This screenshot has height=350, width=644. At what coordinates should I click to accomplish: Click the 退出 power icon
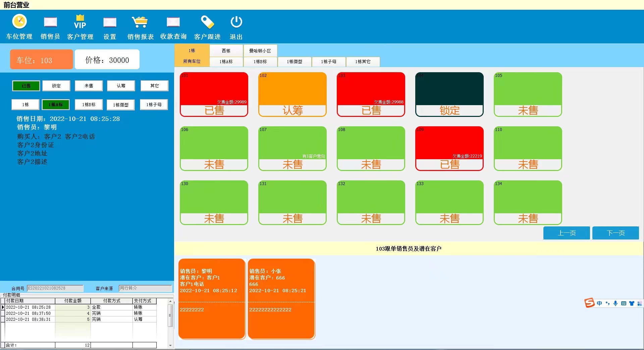236,22
